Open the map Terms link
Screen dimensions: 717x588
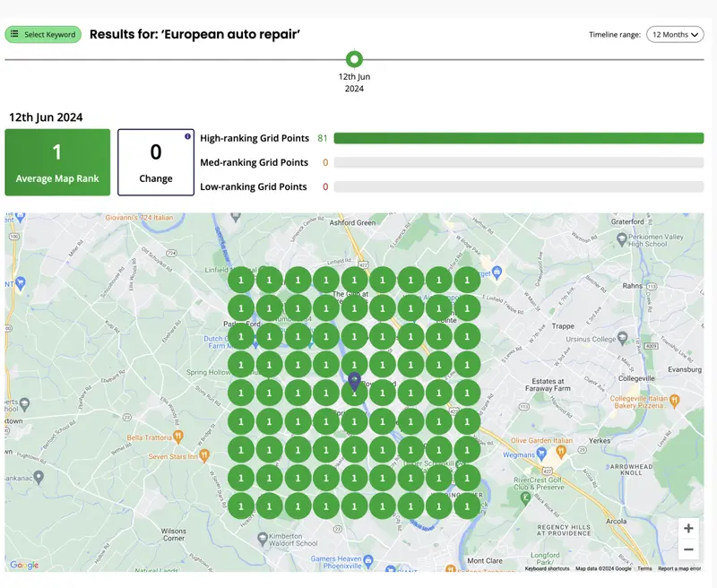click(x=644, y=568)
